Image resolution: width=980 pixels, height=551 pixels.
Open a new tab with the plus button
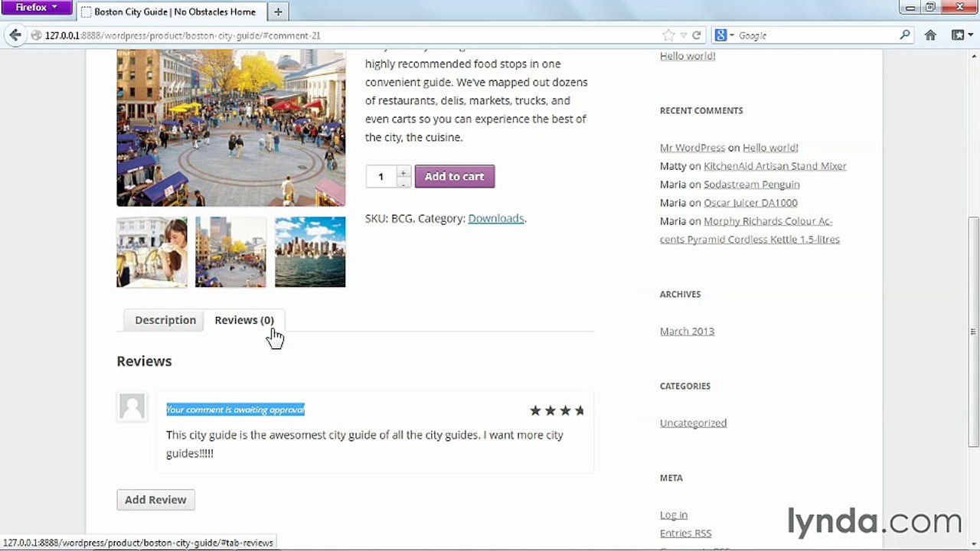pos(278,11)
